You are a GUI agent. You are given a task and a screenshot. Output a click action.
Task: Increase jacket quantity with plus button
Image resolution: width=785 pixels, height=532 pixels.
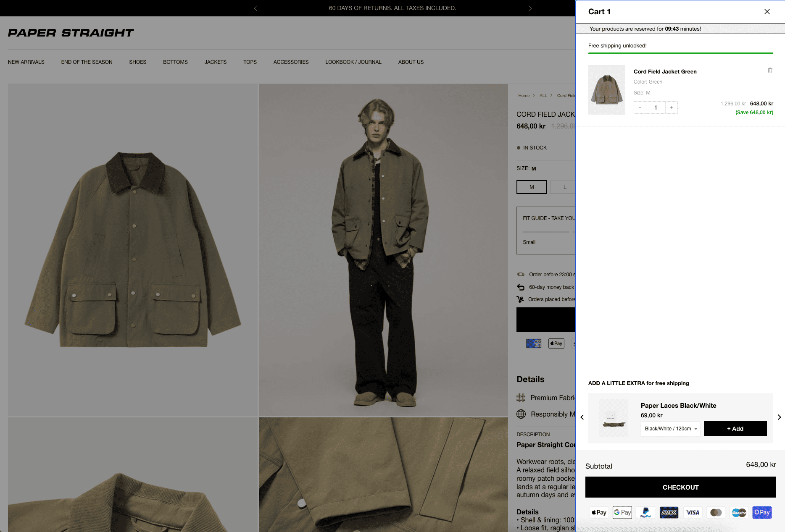click(x=672, y=107)
